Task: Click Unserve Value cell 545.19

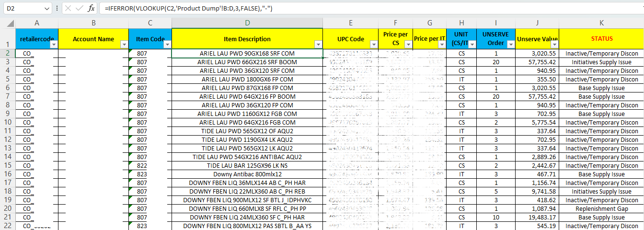Action: click(537, 226)
